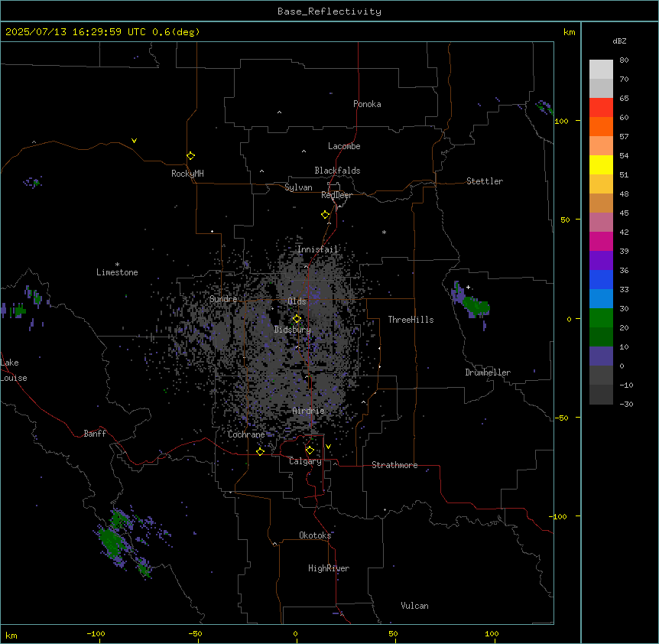Click the Innisfail city label
659x644 pixels.
[317, 249]
